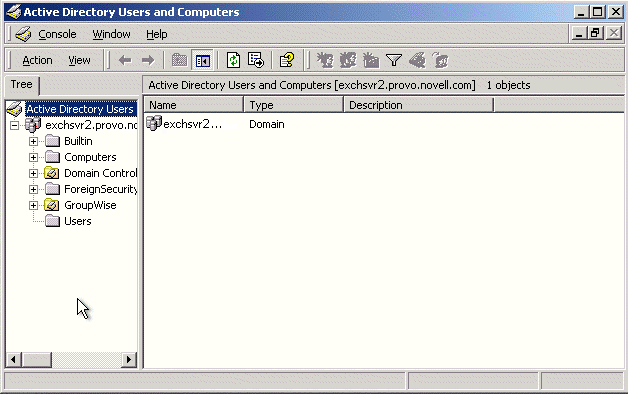Click the Back arrow toolbar button

(x=125, y=60)
